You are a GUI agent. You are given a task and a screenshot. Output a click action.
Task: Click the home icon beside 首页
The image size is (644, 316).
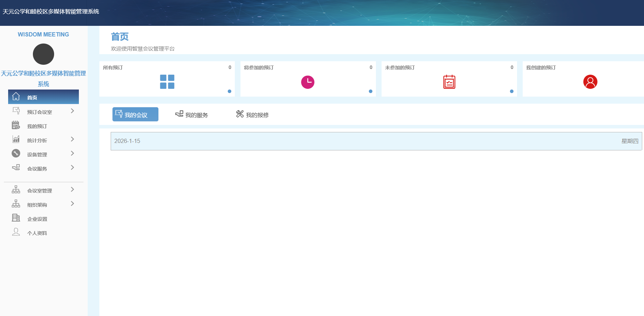16,97
